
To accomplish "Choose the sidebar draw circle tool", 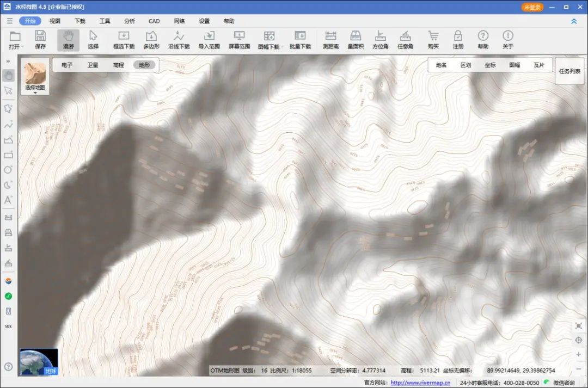I will [8, 170].
